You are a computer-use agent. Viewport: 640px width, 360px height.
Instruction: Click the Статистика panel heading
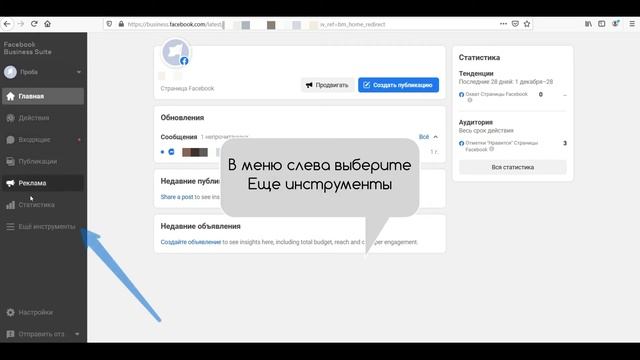(479, 58)
